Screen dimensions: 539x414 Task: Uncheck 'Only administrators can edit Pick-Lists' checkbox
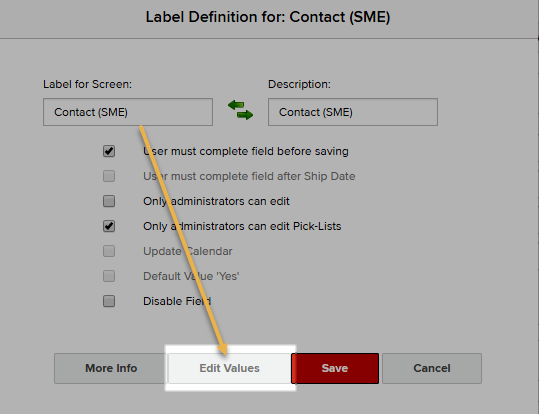tap(109, 226)
